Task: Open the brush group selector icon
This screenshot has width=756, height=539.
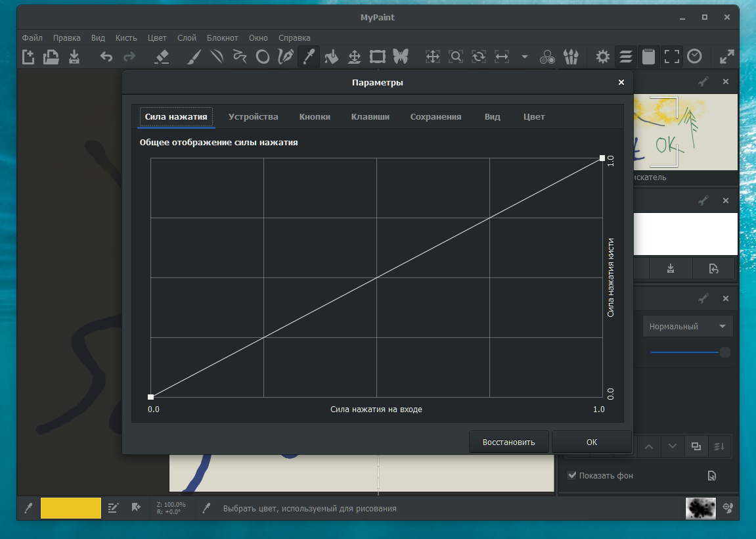Action: pos(571,57)
